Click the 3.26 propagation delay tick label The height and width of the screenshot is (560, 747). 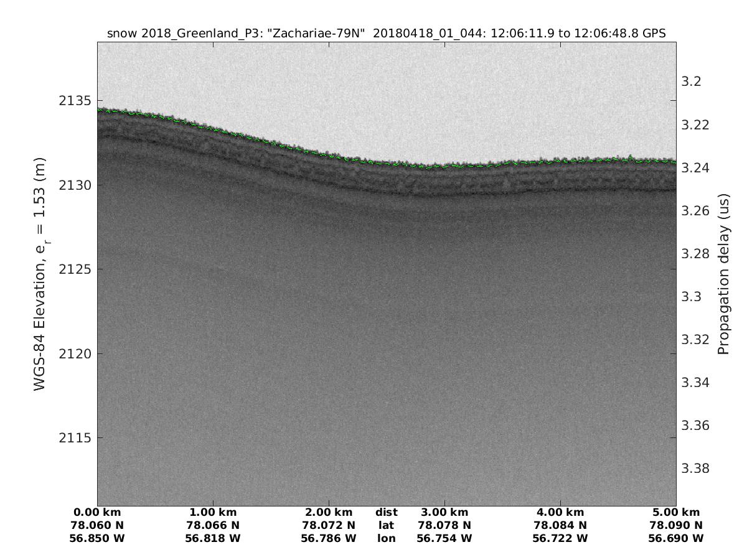[x=695, y=211]
